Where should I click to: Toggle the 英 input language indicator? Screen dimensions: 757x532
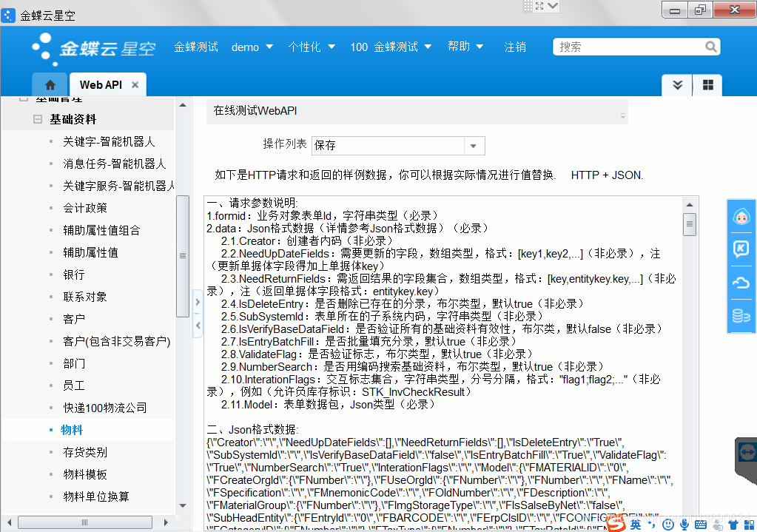point(636,525)
